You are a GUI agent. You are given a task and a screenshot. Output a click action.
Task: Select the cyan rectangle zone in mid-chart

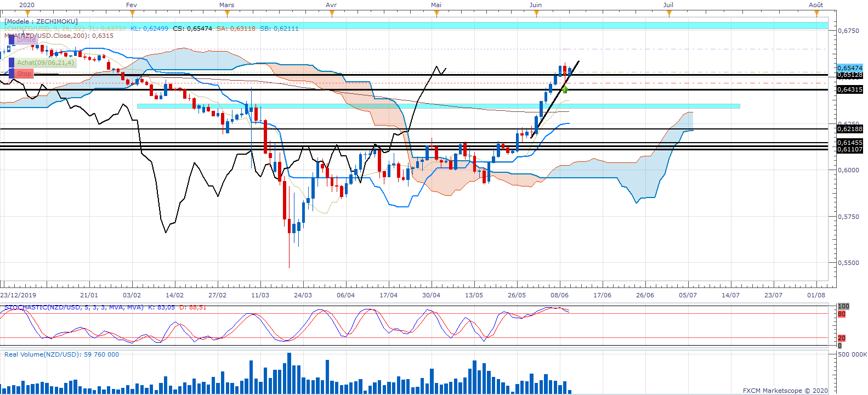click(438, 106)
